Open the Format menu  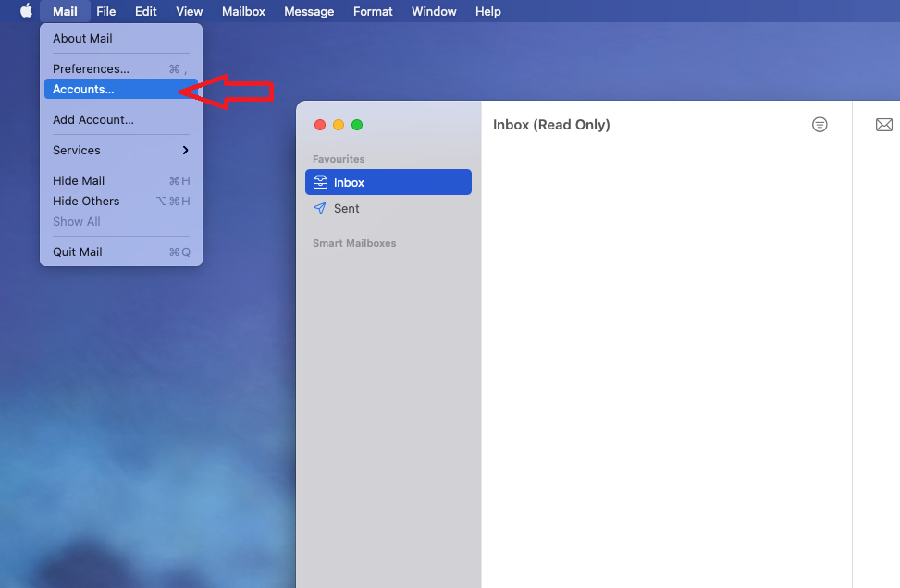[x=373, y=11]
